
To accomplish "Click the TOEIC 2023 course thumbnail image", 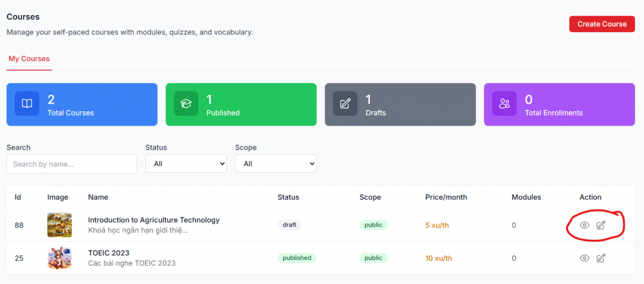I will tap(59, 258).
